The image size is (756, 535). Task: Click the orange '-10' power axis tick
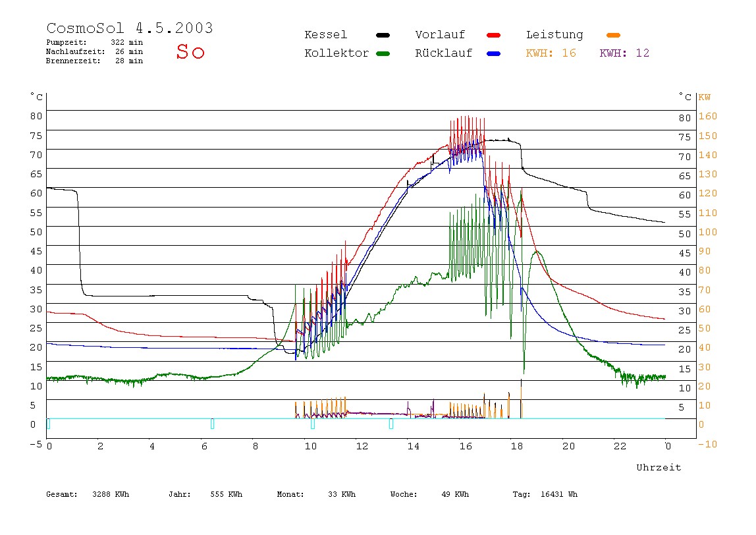(x=708, y=444)
